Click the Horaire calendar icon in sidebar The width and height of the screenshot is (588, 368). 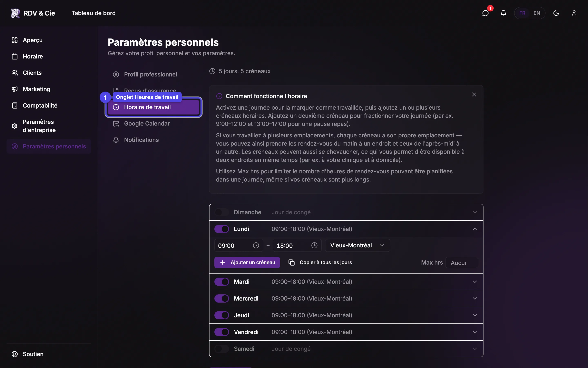14,56
